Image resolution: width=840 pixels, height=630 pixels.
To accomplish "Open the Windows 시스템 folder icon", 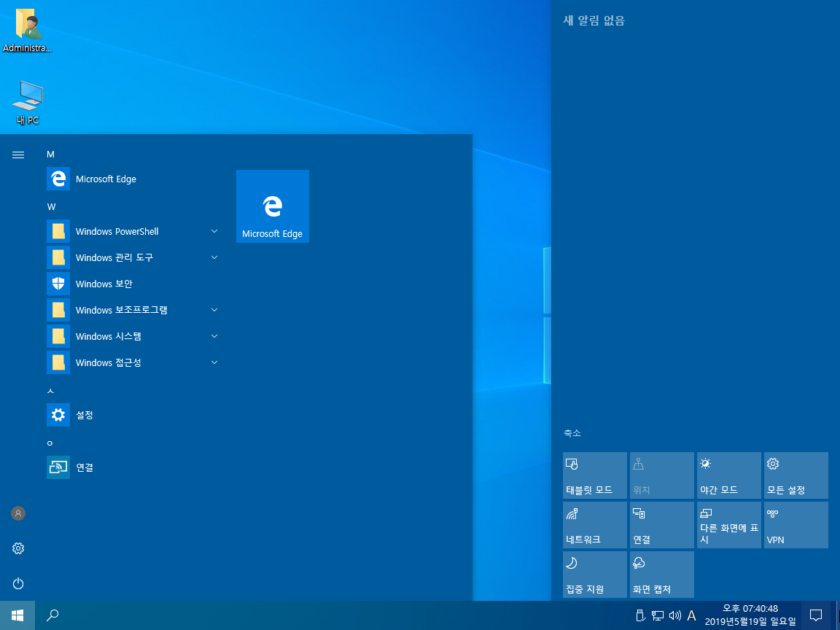I will (x=58, y=336).
